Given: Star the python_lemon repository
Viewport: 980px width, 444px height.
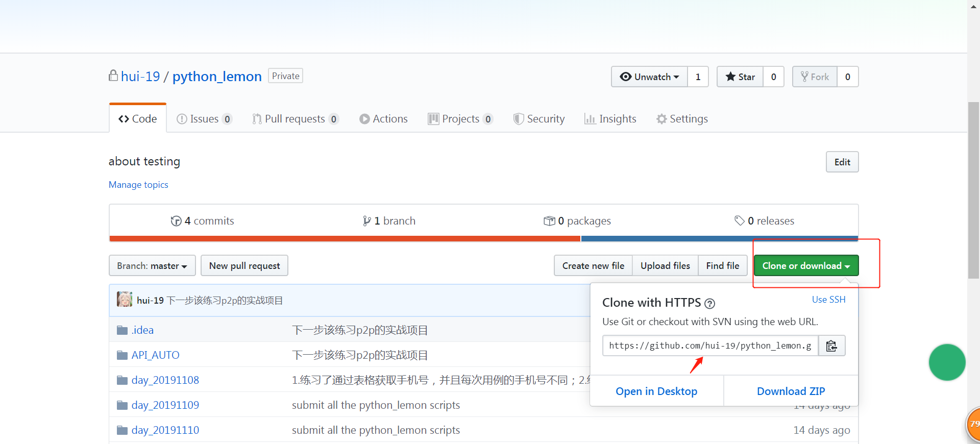Looking at the screenshot, I should [x=740, y=77].
